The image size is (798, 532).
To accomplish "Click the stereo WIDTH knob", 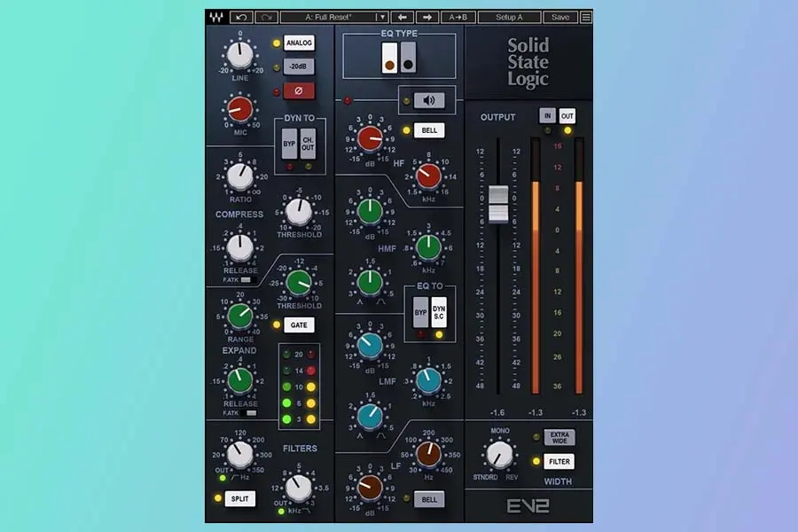I will point(500,455).
